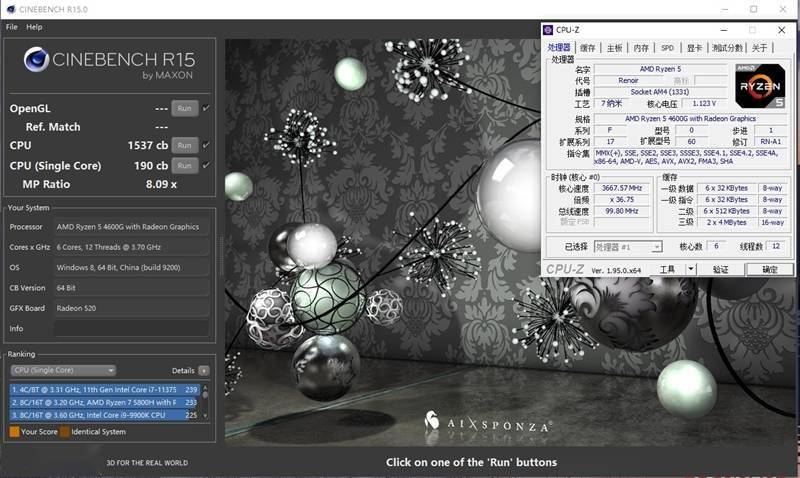Switch to the 内存 tab in CPU-Z
The height and width of the screenshot is (478, 800).
click(x=641, y=48)
